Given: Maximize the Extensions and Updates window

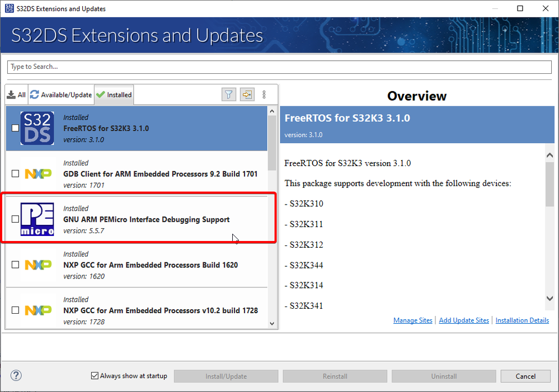Looking at the screenshot, I should (x=520, y=8).
